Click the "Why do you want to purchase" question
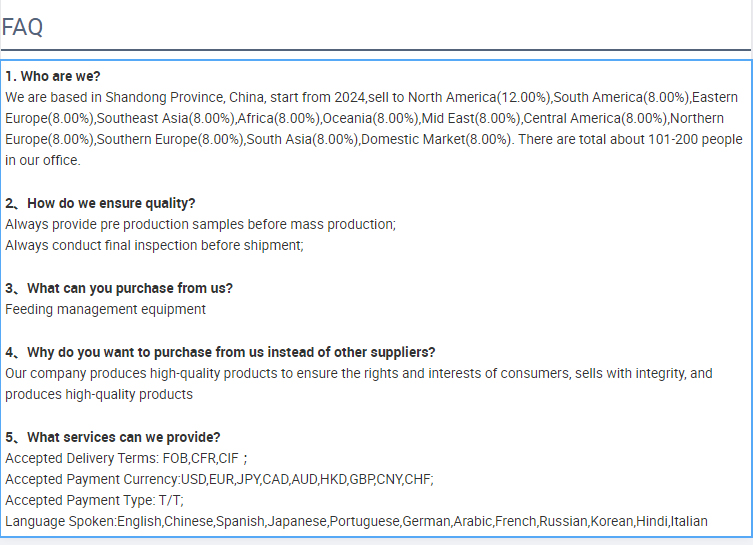The image size is (753, 545). tap(220, 352)
